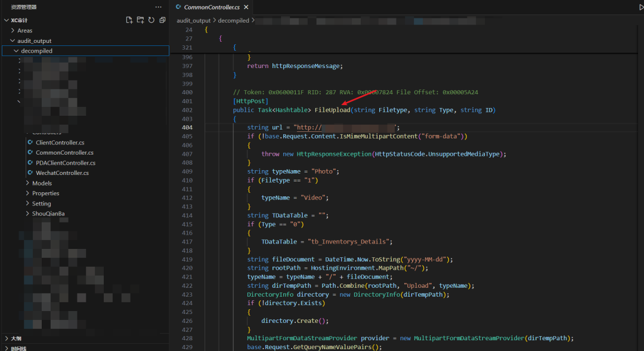Viewport: 644px width, 351px height.
Task: Expand the Areas folder
Action: pos(13,30)
